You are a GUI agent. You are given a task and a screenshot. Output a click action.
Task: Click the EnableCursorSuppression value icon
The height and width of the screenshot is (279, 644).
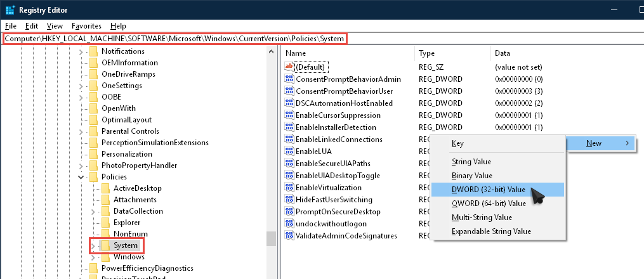[x=289, y=115]
